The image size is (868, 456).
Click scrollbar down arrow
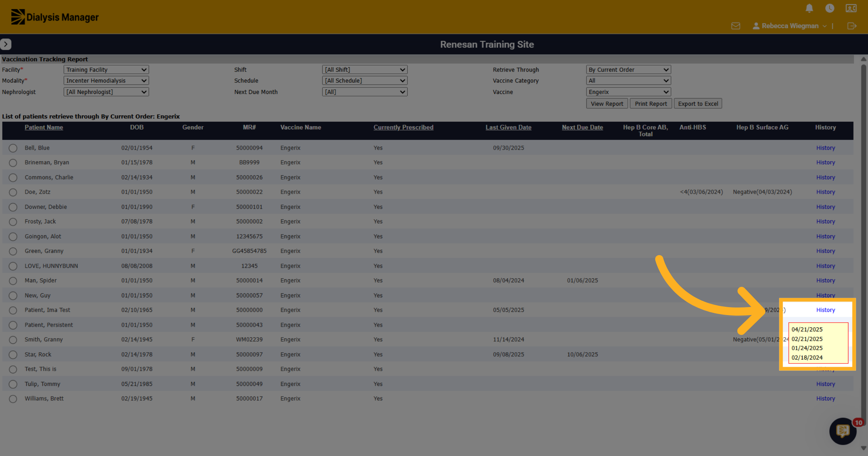coord(864,448)
